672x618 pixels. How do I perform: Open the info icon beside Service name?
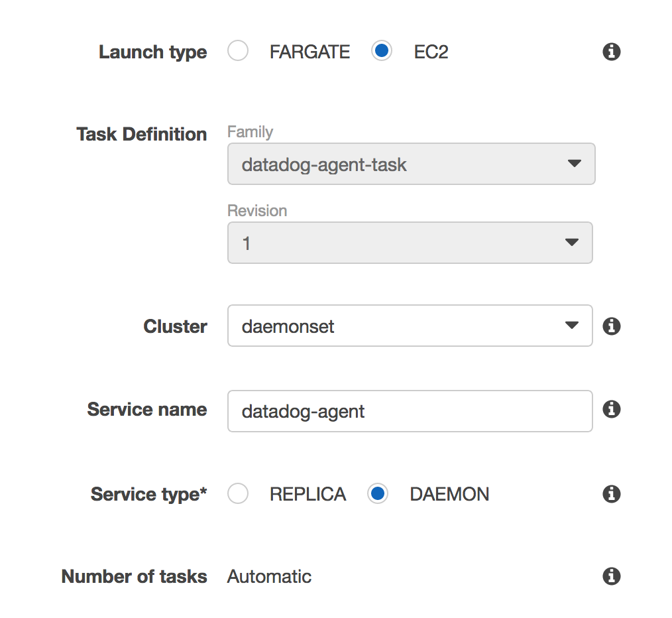611,409
